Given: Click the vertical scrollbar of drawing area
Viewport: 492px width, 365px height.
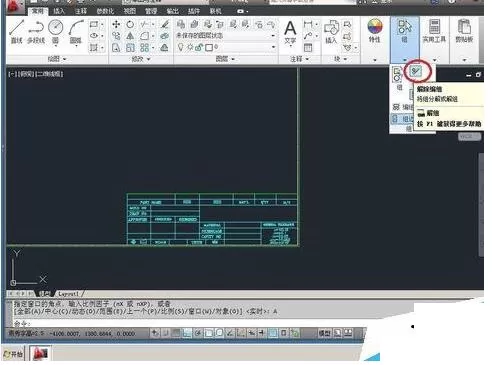Looking at the screenshot, I should 481,205.
